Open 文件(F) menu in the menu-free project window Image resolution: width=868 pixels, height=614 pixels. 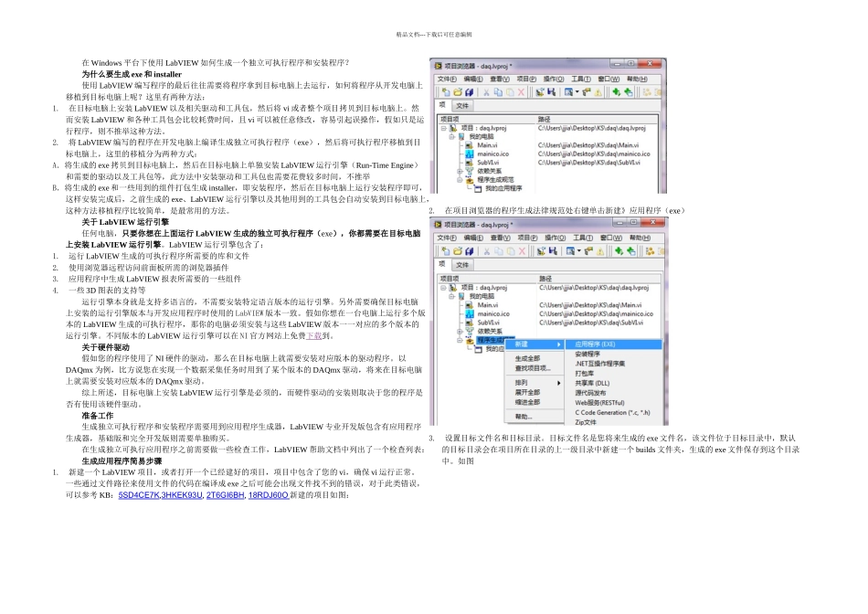click(x=447, y=79)
